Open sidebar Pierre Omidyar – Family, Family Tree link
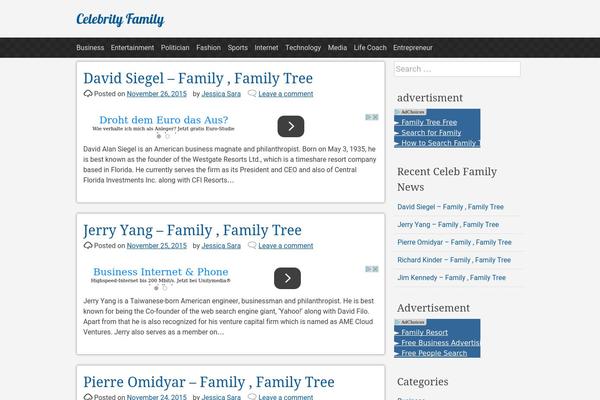This screenshot has height=400, width=600. tap(454, 242)
